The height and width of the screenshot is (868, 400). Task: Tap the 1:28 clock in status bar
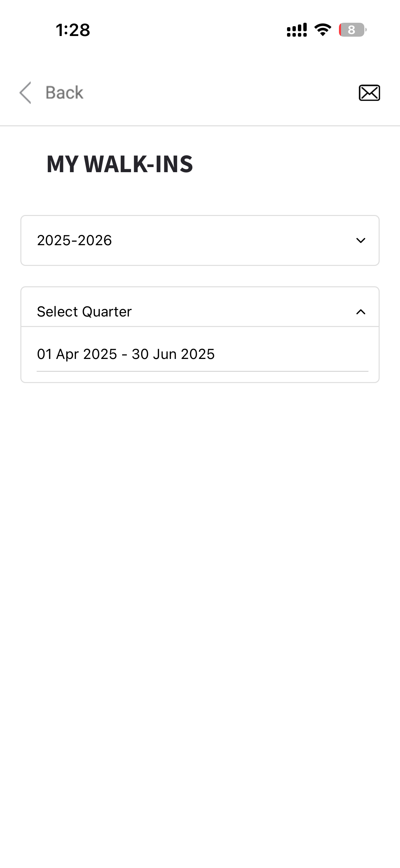click(x=73, y=30)
